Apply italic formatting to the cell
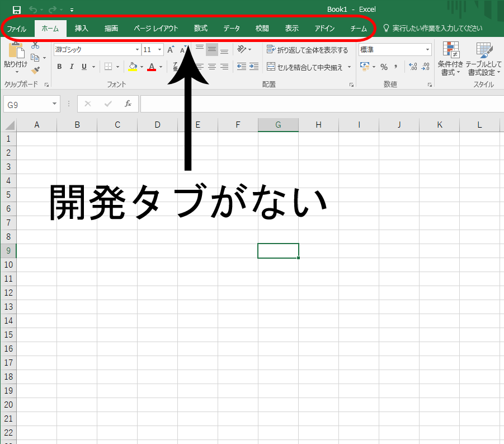504x444 pixels. point(72,66)
